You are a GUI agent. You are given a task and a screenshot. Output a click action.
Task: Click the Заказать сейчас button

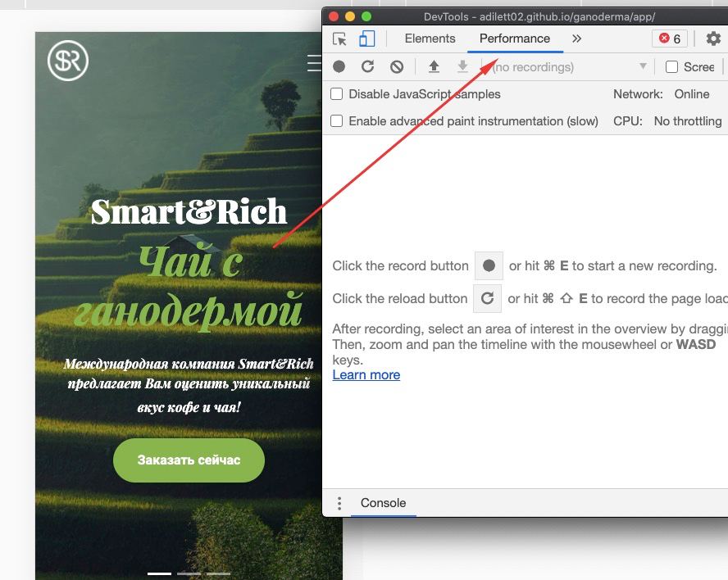click(x=189, y=460)
